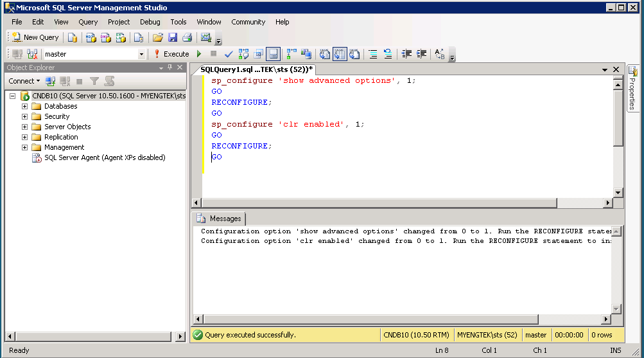This screenshot has height=358, width=644.
Task: Toggle auto-hide pin on Object Explorer
Action: pos(170,67)
